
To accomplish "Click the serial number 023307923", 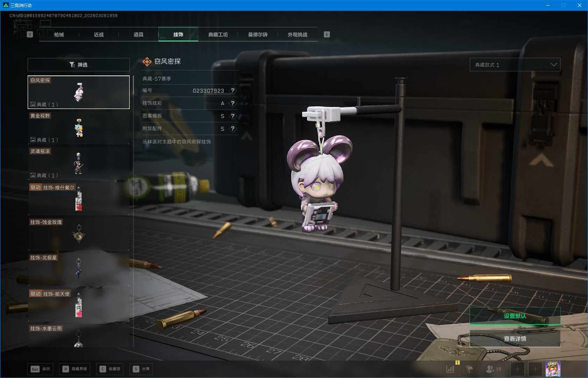I will pyautogui.click(x=208, y=91).
